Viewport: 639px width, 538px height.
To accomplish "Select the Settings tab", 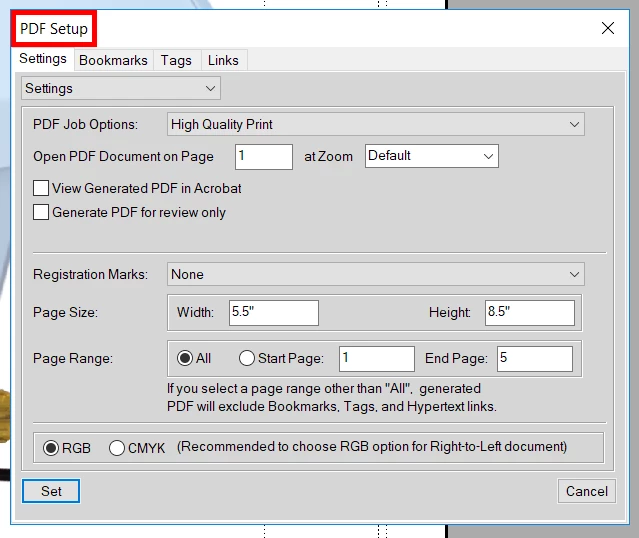I will tap(43, 59).
